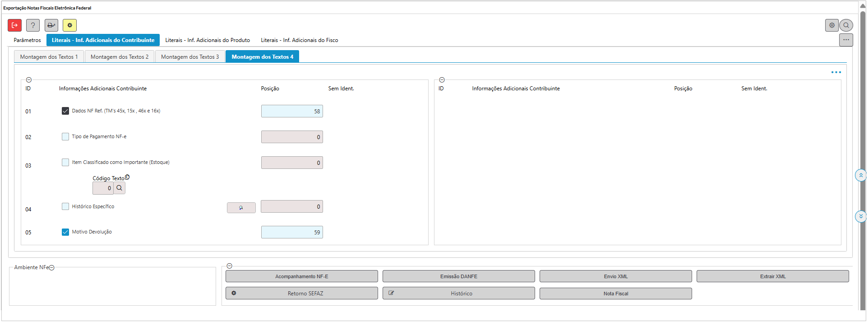This screenshot has height=322, width=868.
Task: Uncheck the Motivo Devolução checkbox
Action: 65,232
